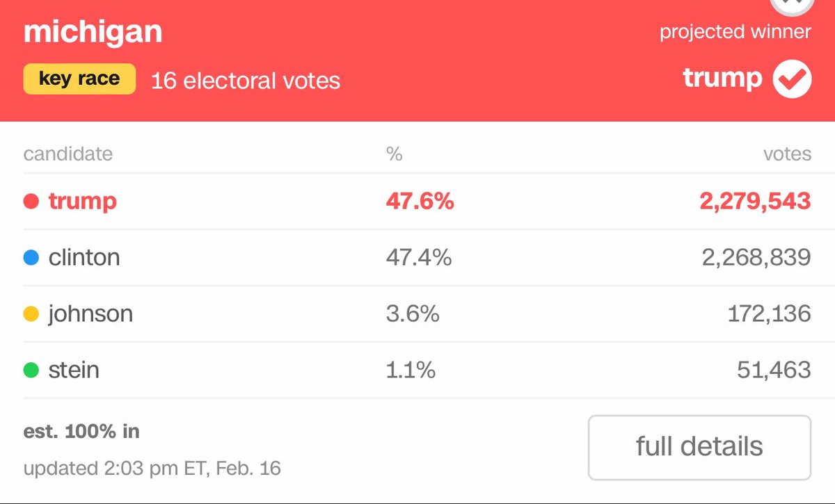Select the Johnson candidate row
835x504 pixels.
pyautogui.click(x=417, y=314)
